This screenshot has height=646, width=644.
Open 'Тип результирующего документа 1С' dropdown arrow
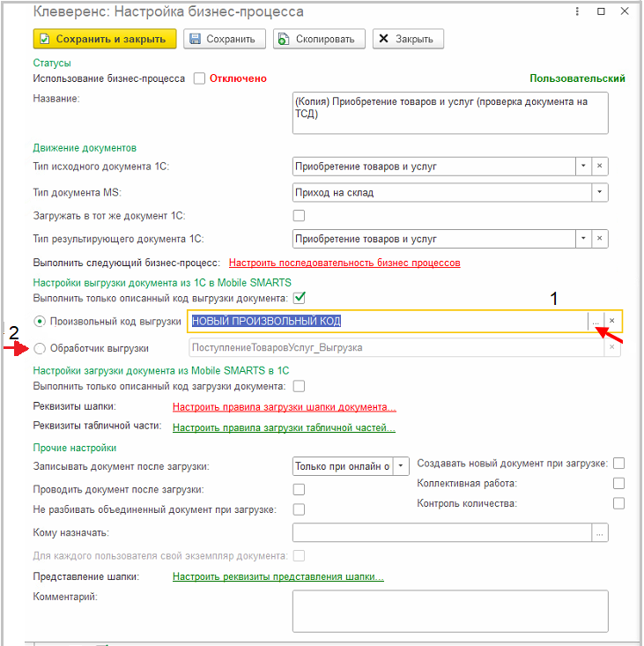pyautogui.click(x=583, y=239)
